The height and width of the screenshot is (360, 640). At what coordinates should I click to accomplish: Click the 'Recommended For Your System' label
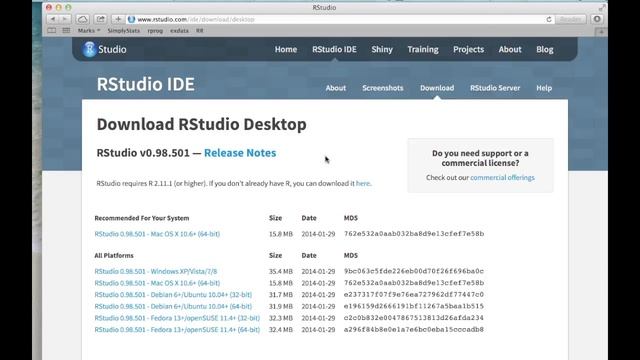pos(142,218)
